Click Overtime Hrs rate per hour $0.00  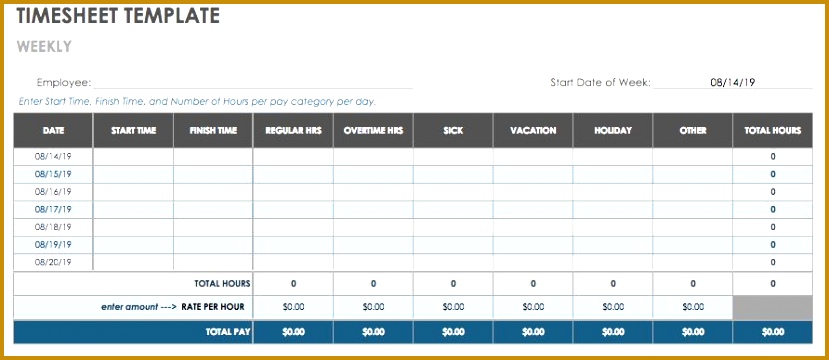click(x=373, y=307)
